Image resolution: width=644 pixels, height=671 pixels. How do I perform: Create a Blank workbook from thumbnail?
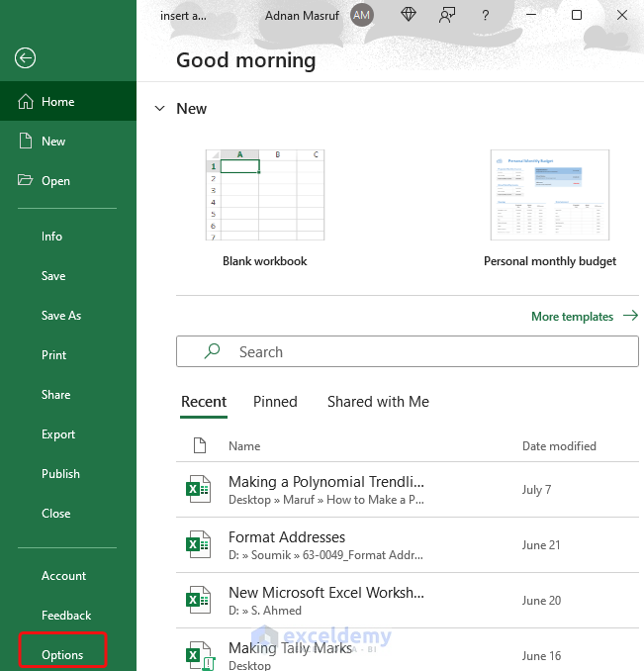point(265,195)
